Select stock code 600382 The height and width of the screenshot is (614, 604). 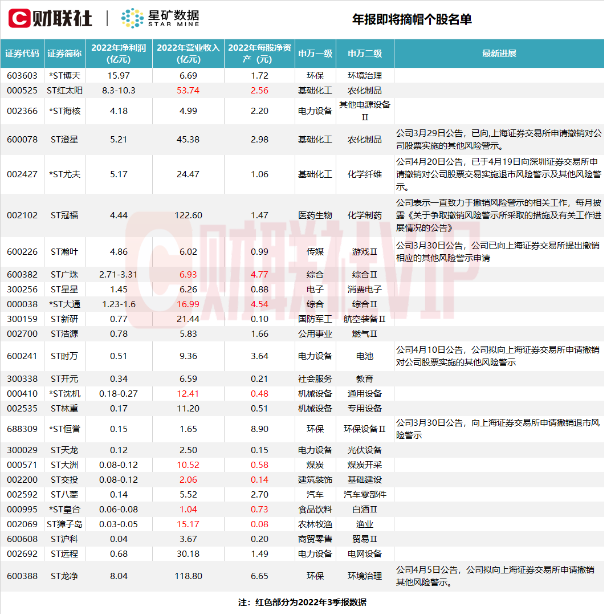point(22,274)
